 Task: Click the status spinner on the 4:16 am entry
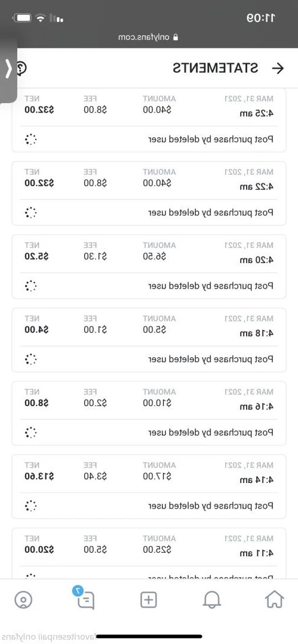(31, 432)
